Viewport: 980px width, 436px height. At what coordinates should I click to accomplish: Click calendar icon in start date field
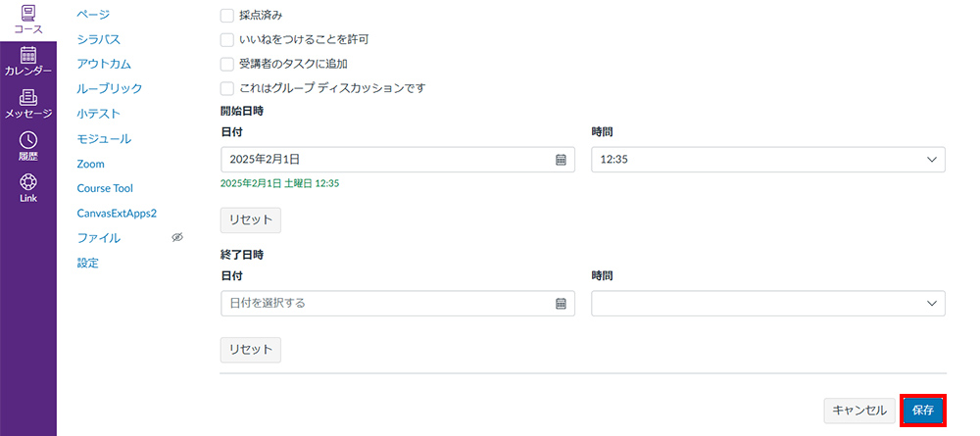(561, 160)
